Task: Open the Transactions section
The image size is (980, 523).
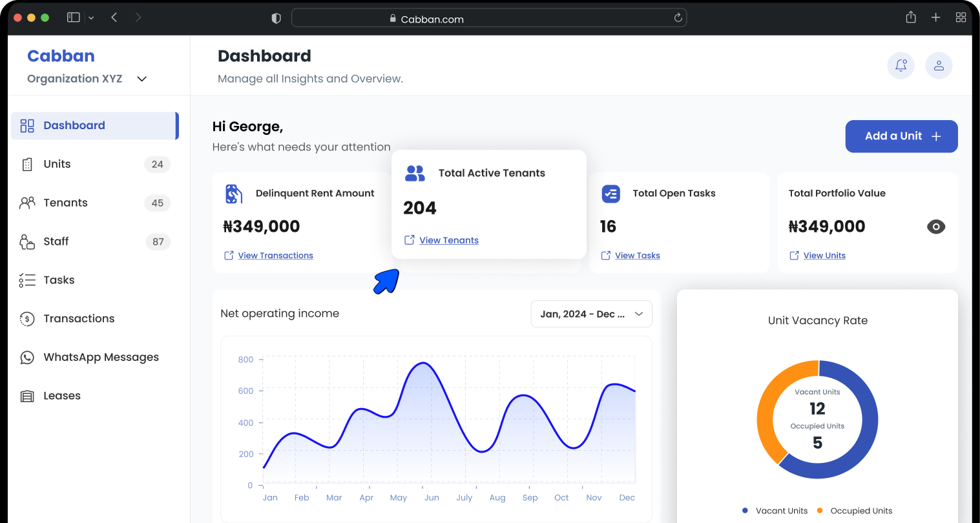Action: click(79, 318)
